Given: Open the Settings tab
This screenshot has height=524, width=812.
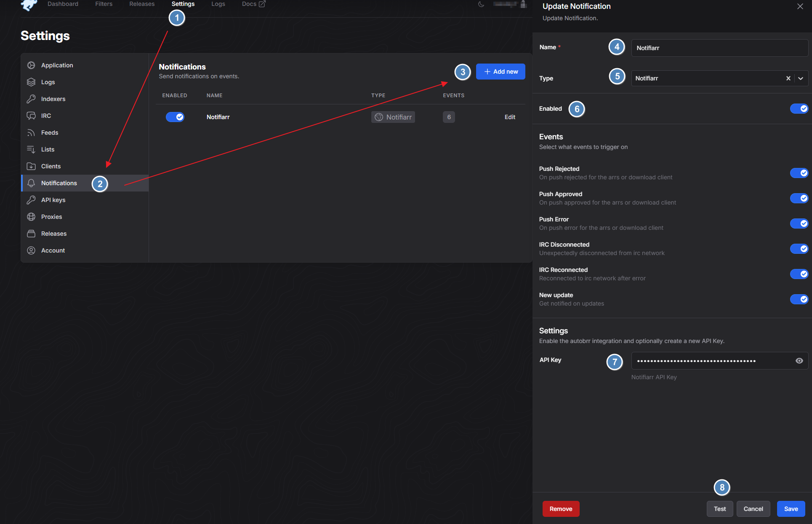Looking at the screenshot, I should coord(183,4).
